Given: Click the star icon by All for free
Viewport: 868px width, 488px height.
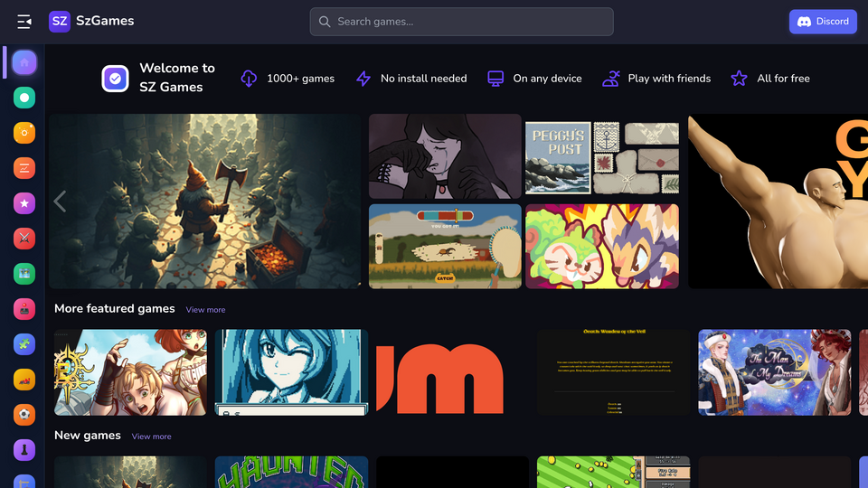Looking at the screenshot, I should (739, 79).
